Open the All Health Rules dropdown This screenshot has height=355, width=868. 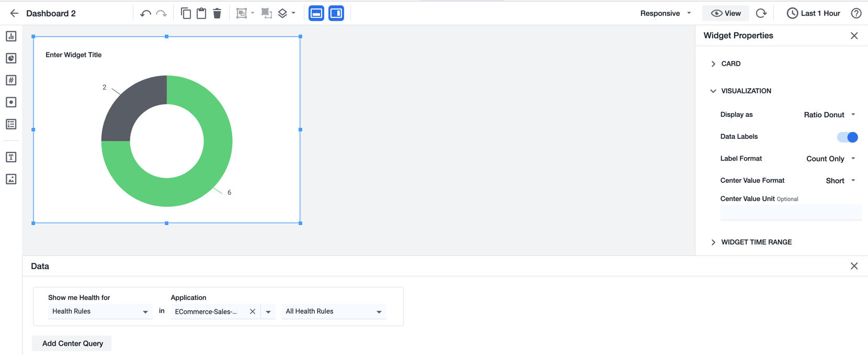pyautogui.click(x=334, y=312)
